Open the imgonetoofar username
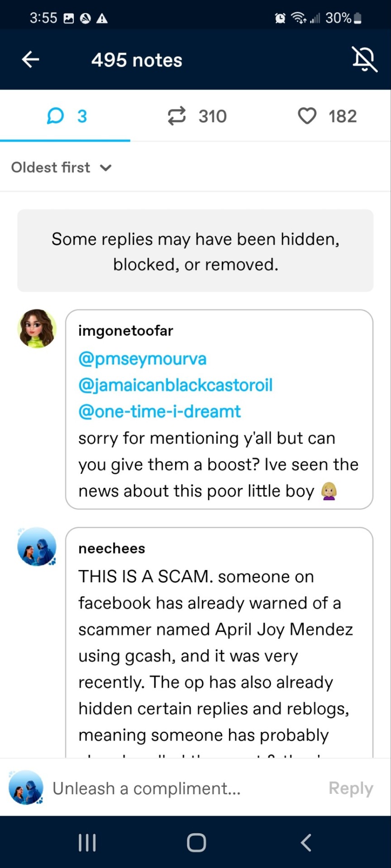The width and height of the screenshot is (391, 868). [x=126, y=331]
